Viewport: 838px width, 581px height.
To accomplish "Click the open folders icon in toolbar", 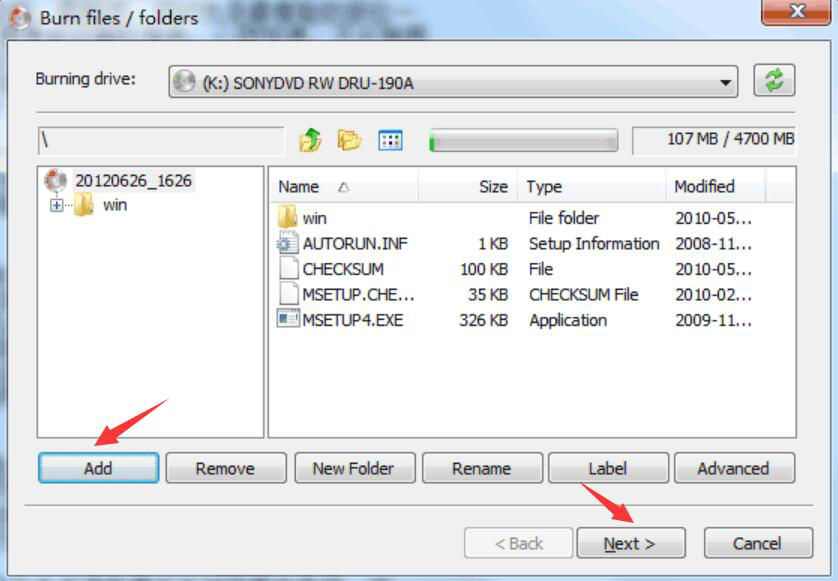I will pos(350,141).
